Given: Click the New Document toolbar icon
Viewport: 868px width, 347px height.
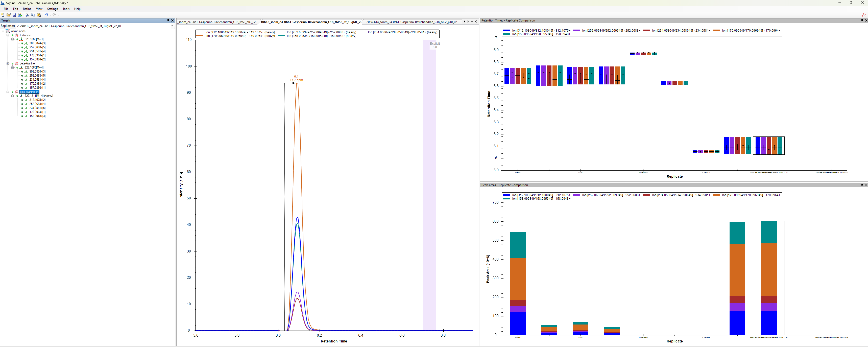Looking at the screenshot, I should 3,15.
